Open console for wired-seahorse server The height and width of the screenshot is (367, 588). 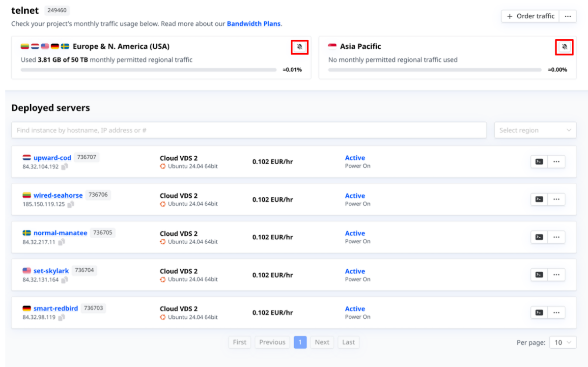[539, 199]
